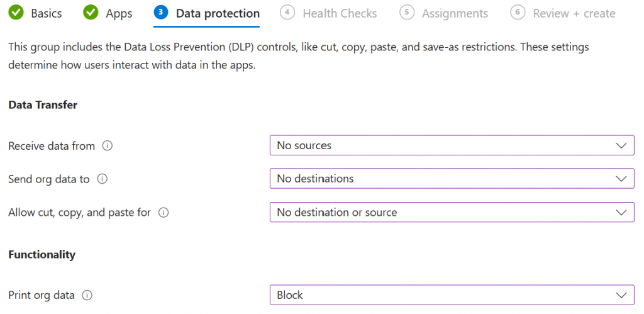Open the Health Checks tab
This screenshot has height=314, width=644.
pyautogui.click(x=340, y=13)
